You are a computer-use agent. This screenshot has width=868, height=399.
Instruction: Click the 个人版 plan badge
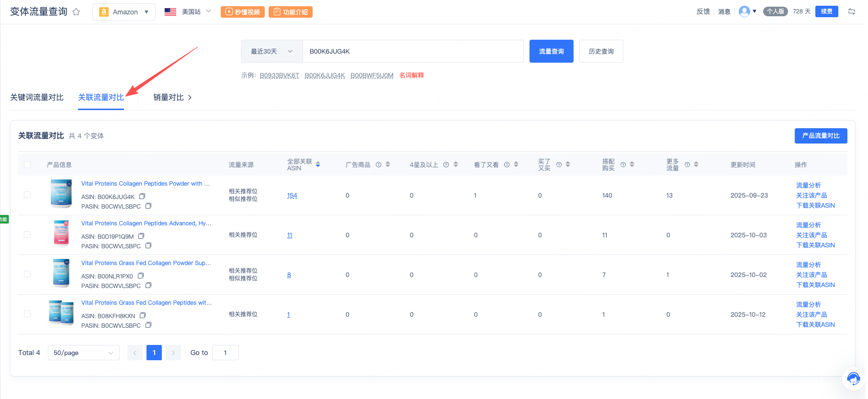click(776, 11)
